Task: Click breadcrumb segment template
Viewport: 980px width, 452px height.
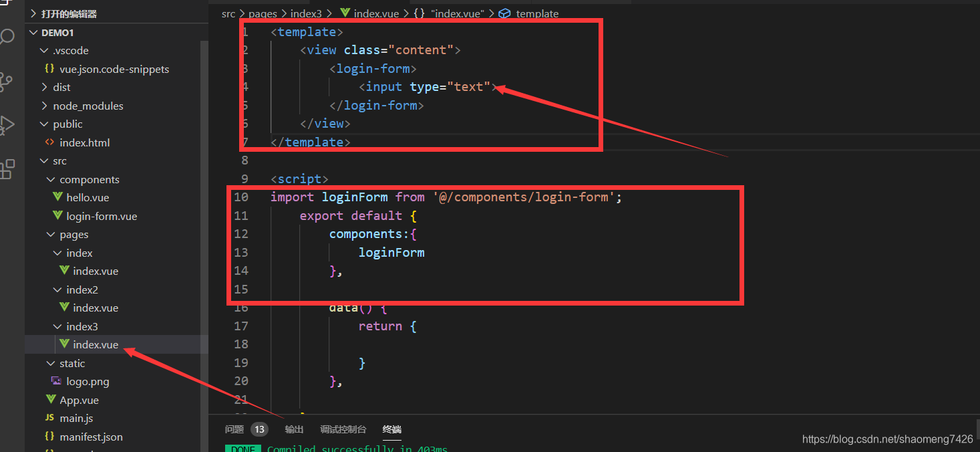Action: (537, 13)
